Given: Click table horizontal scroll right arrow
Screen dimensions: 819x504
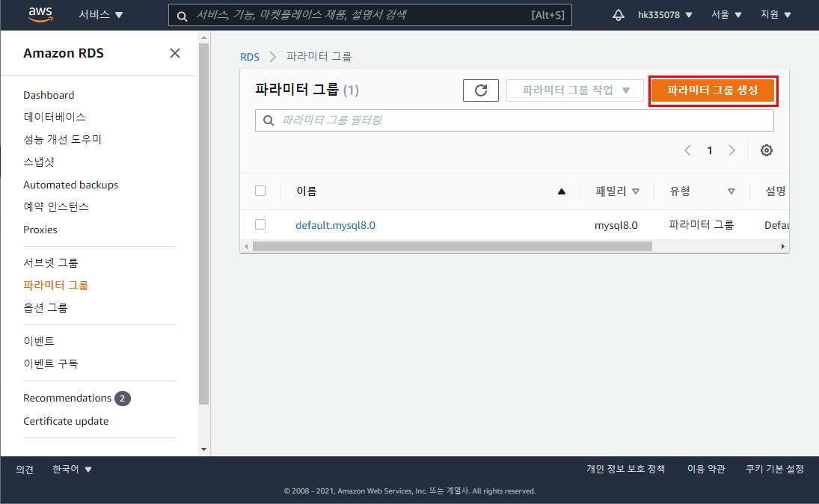Looking at the screenshot, I should click(782, 247).
